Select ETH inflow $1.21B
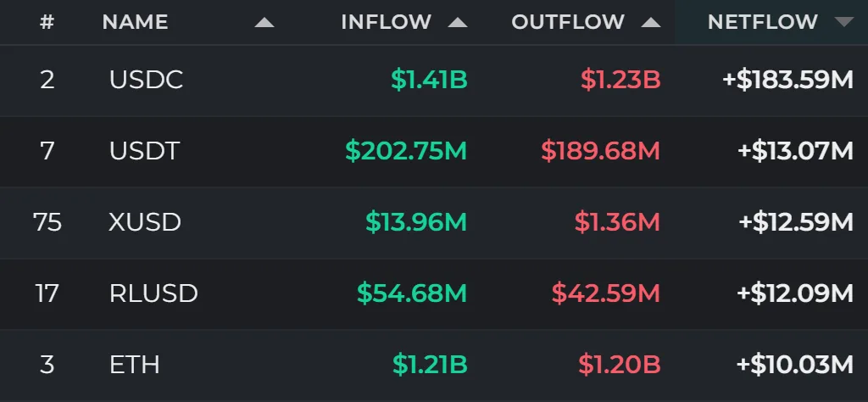 (430, 365)
